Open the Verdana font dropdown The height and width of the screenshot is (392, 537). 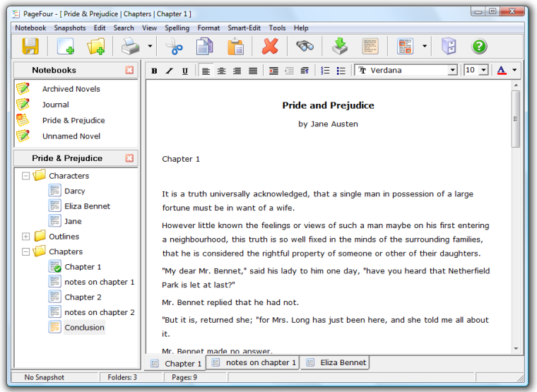pyautogui.click(x=452, y=71)
